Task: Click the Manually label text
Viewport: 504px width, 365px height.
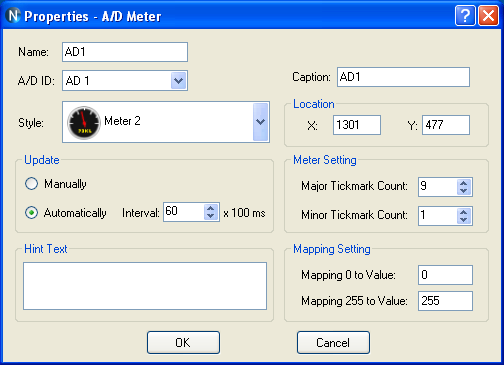Action: pyautogui.click(x=65, y=184)
